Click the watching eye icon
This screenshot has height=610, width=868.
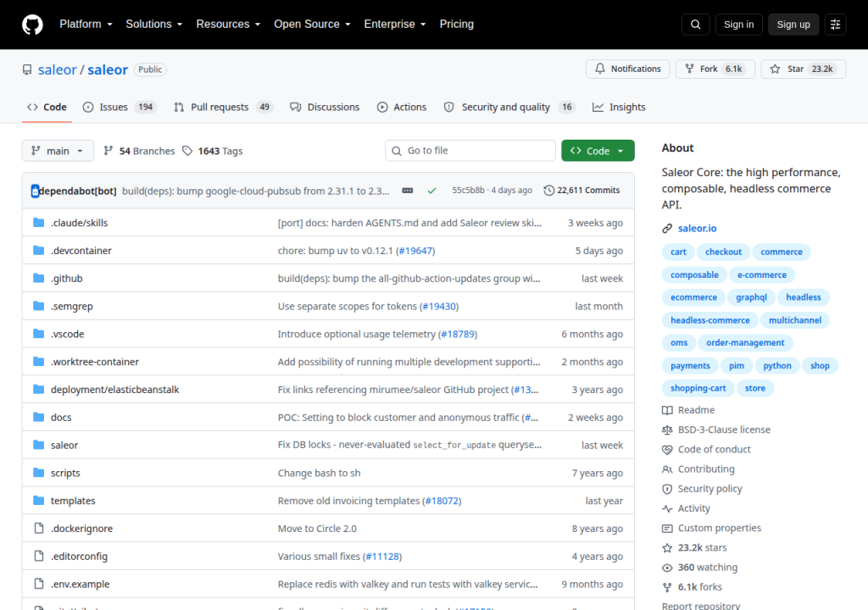667,568
